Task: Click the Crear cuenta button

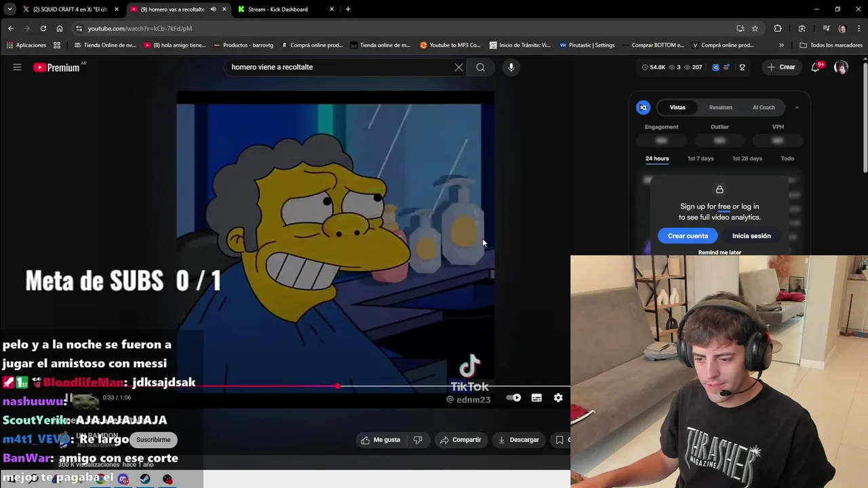Action: [688, 236]
